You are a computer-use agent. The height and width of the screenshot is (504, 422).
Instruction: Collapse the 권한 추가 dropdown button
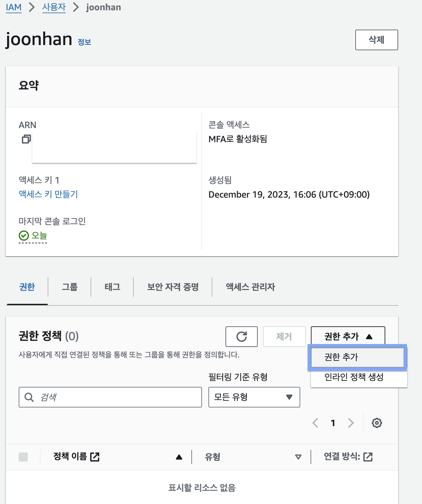coord(348,336)
